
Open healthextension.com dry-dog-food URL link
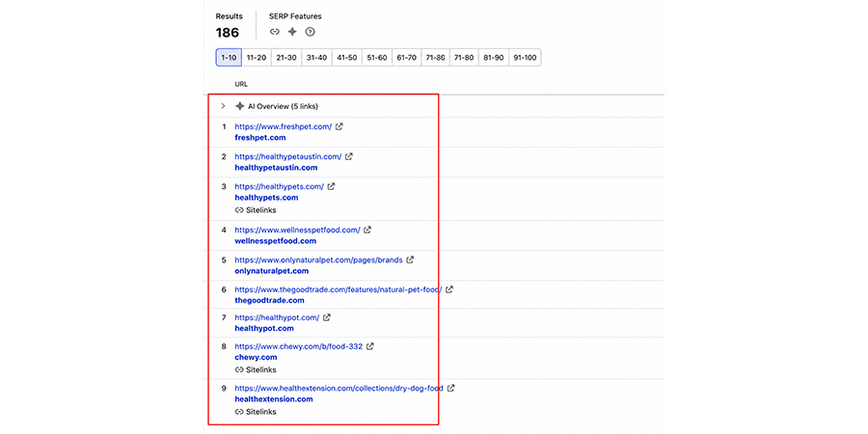[x=339, y=388]
